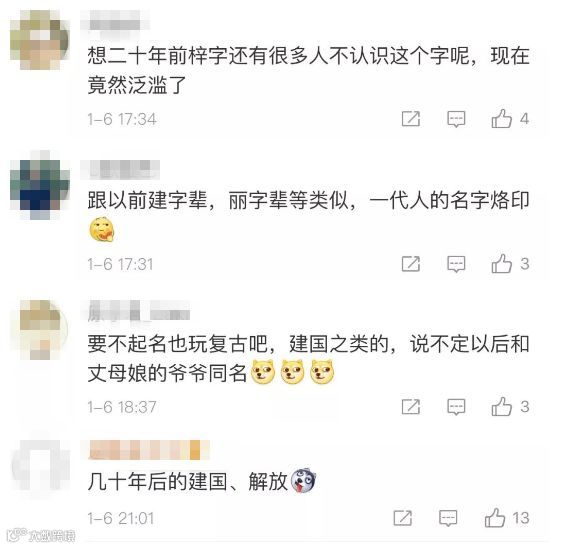Share the 17:34 comment via repost icon

tap(411, 119)
